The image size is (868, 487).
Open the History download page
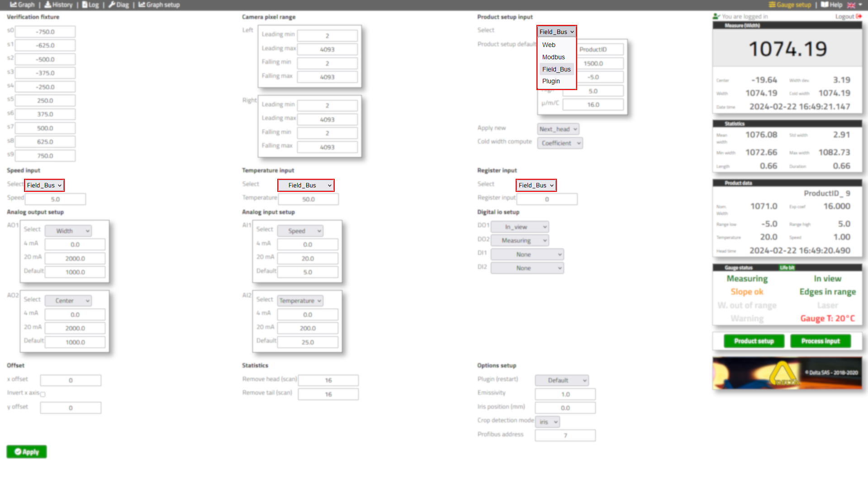point(58,5)
